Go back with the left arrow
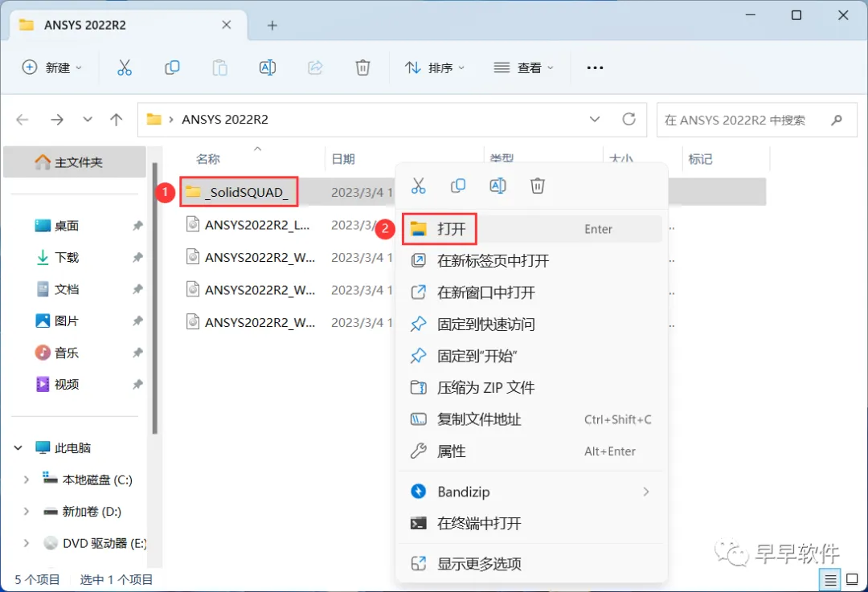The image size is (868, 592). (x=23, y=120)
